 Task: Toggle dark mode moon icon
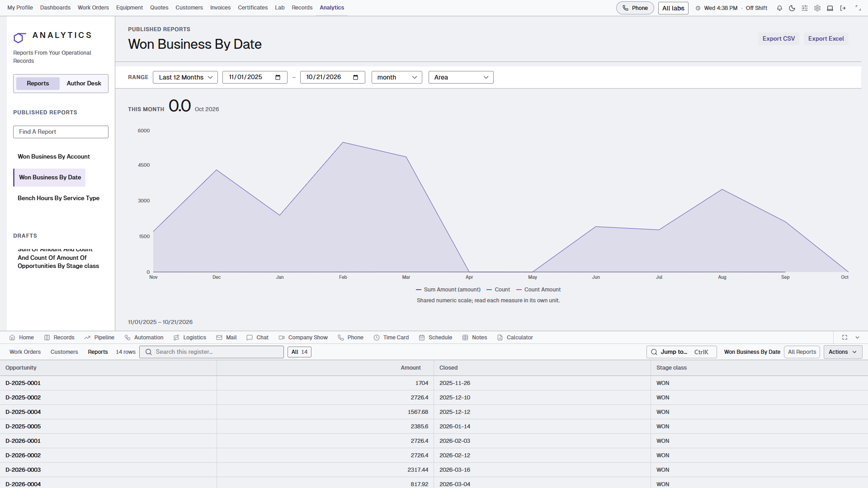tap(792, 8)
